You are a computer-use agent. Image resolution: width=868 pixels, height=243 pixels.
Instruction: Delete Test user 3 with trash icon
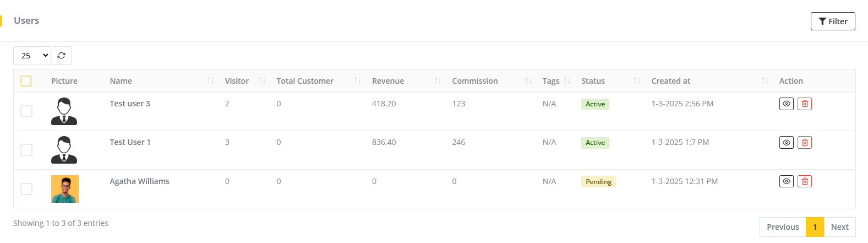pyautogui.click(x=804, y=104)
